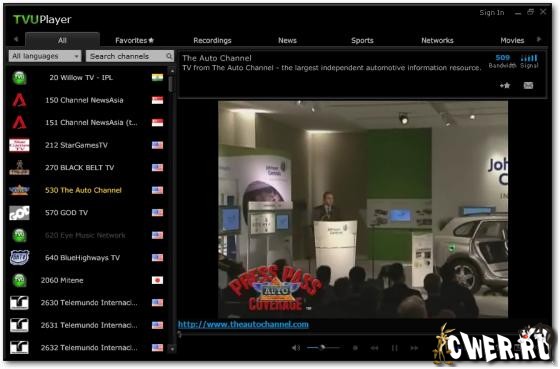This screenshot has height=369, width=560.
Task: Click the StarGamesTV logo icon
Action: 19,145
